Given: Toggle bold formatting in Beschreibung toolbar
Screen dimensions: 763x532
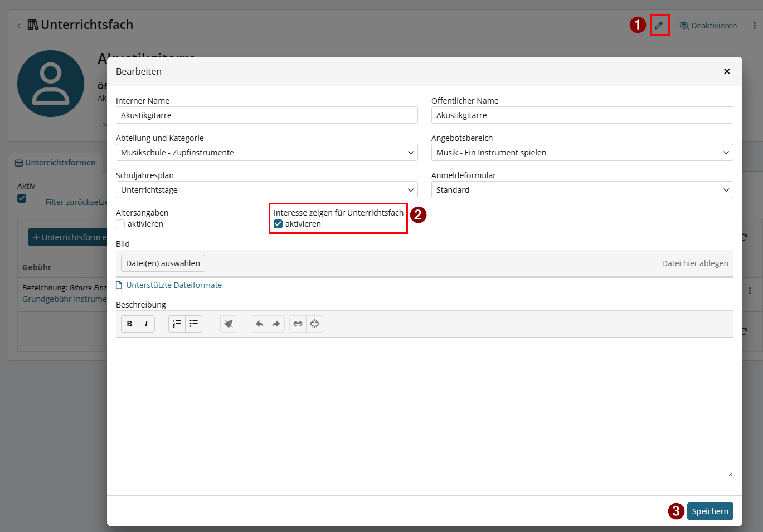Looking at the screenshot, I should (x=129, y=324).
